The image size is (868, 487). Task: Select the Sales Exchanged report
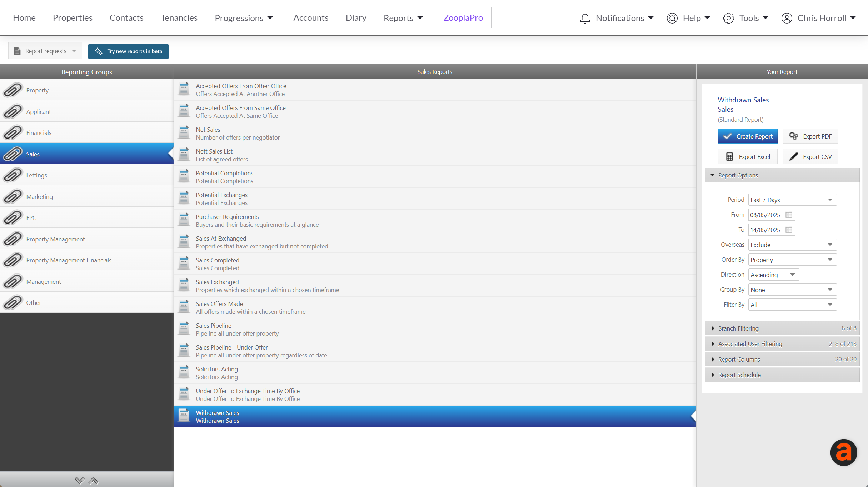(435, 286)
